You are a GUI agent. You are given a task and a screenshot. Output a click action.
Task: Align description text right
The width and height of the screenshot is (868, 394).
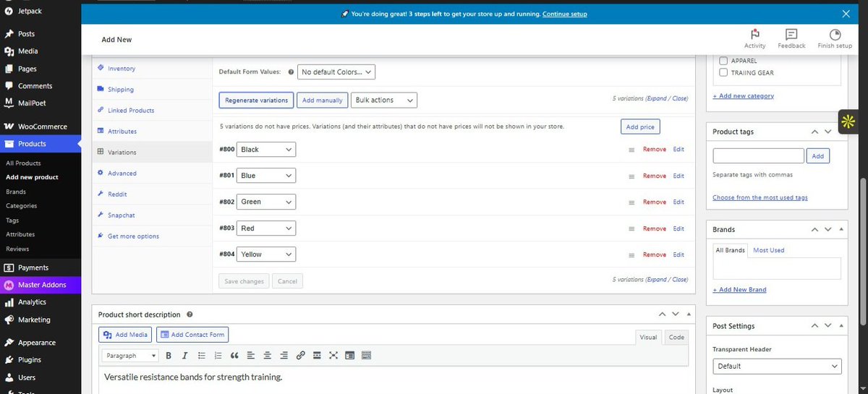coord(284,356)
